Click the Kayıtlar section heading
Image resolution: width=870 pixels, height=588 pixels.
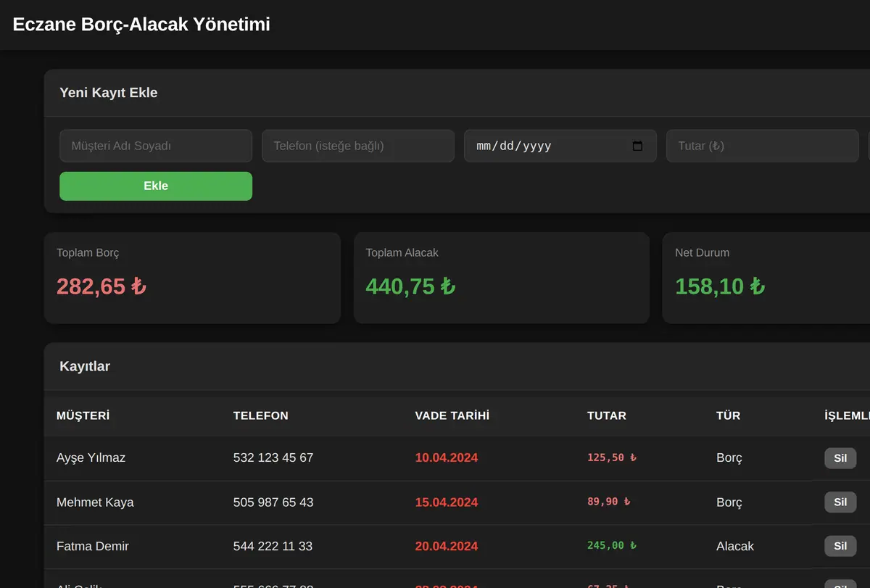click(85, 366)
